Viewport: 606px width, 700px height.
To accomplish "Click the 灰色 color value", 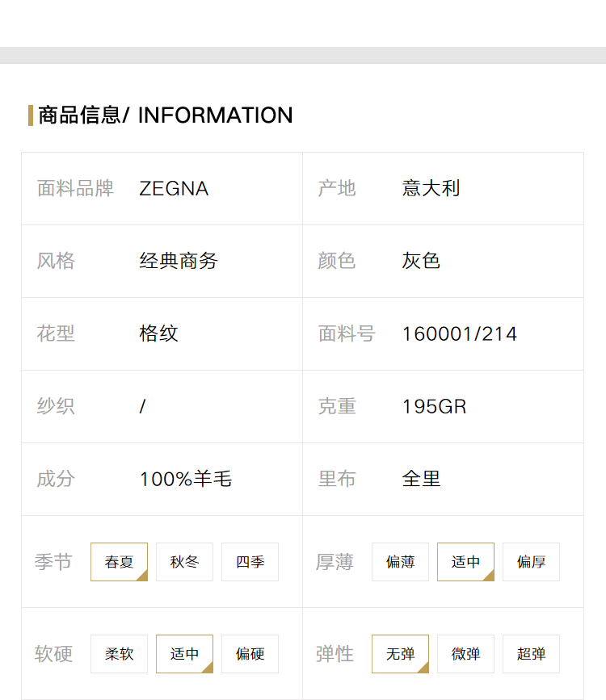I will (x=421, y=261).
